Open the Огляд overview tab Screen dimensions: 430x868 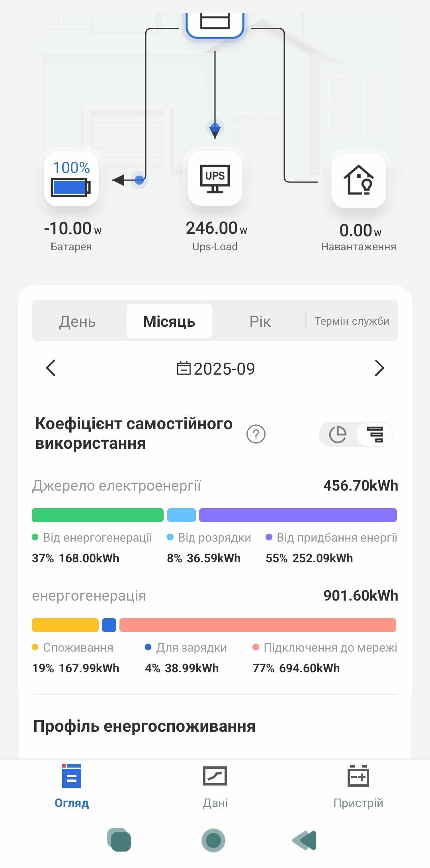(x=72, y=786)
